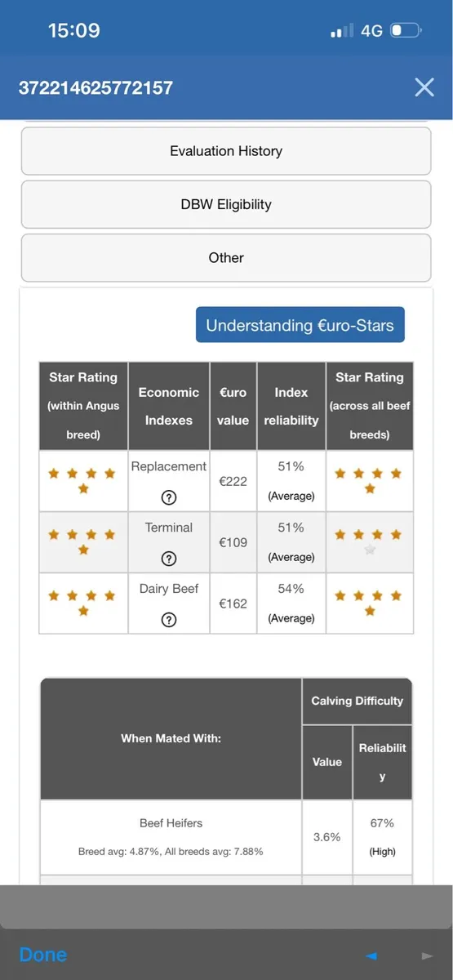Viewport: 453px width, 980px height.
Task: Tap Terminal across-all-breeds star rating
Action: [x=369, y=542]
